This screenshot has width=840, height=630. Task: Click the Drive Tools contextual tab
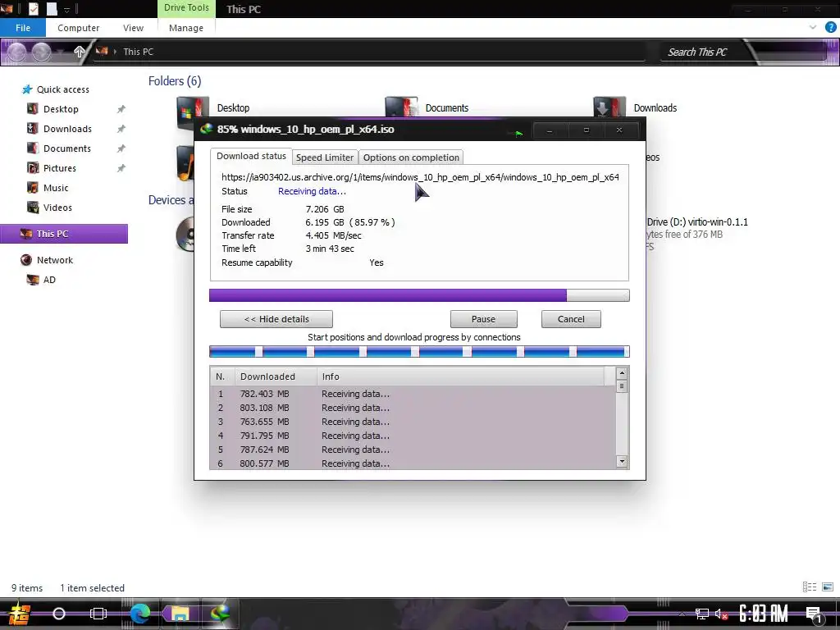click(186, 8)
